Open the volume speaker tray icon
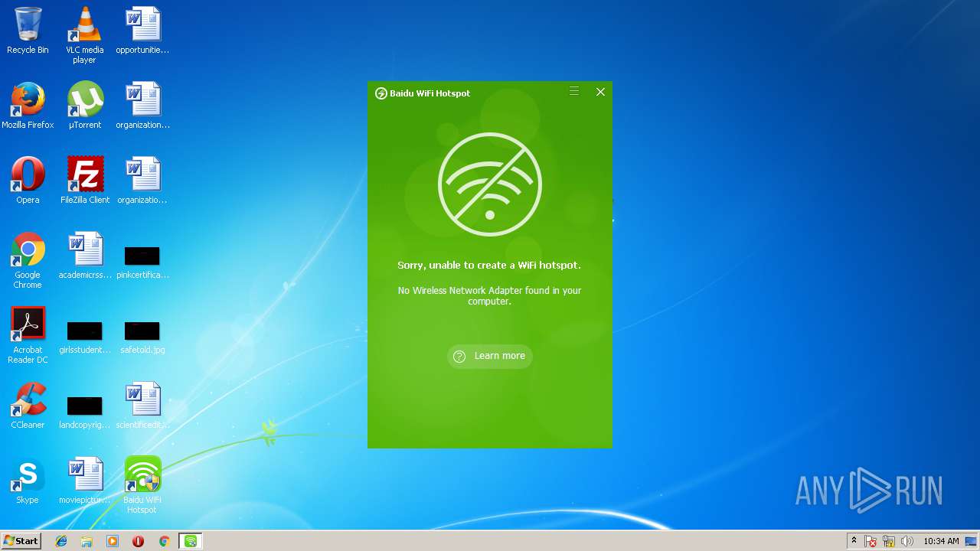This screenshot has height=551, width=980. [907, 541]
